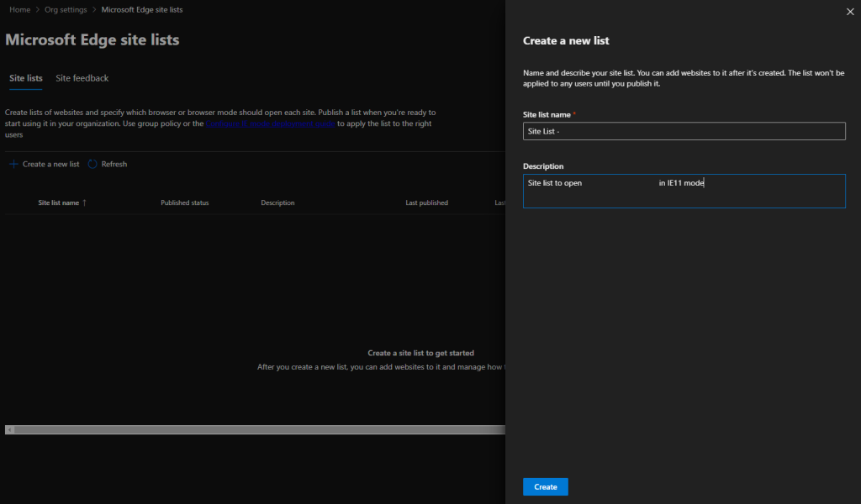Screen dimensions: 861x504
Task: Close the Create a new list panel
Action: coord(850,12)
